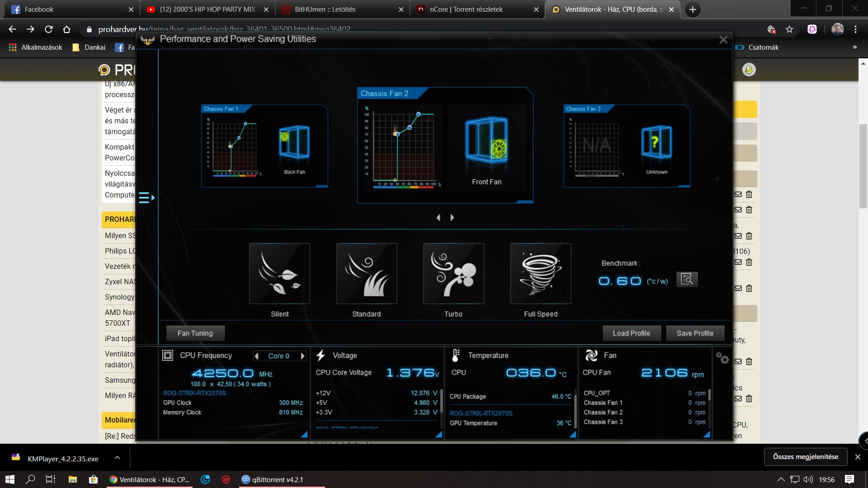The height and width of the screenshot is (488, 868).
Task: Open the benchmark details magnifier icon
Action: (x=687, y=279)
